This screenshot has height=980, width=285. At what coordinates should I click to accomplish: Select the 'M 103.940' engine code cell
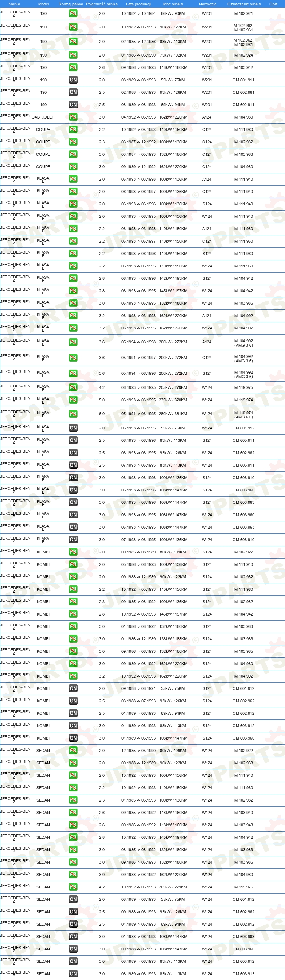pos(243,812)
